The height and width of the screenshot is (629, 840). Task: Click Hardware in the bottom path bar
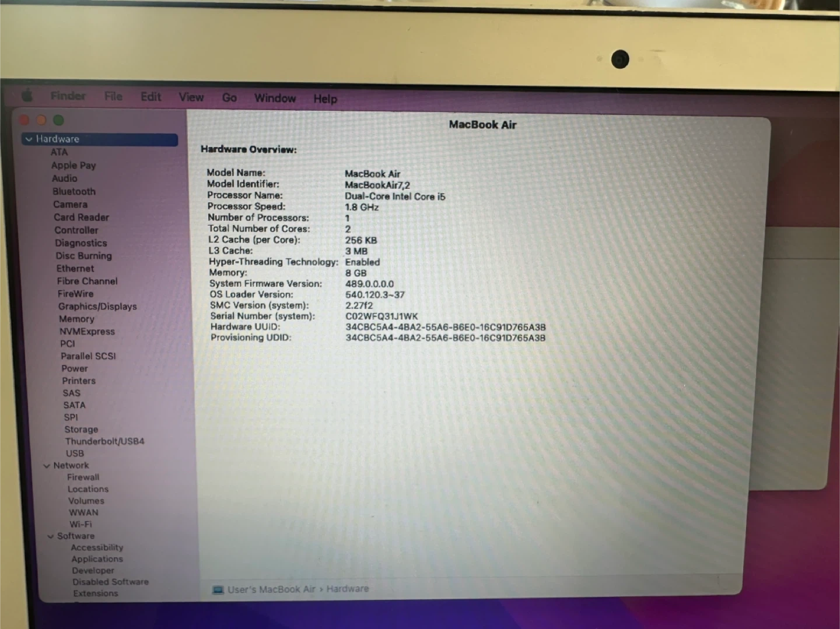coord(347,589)
